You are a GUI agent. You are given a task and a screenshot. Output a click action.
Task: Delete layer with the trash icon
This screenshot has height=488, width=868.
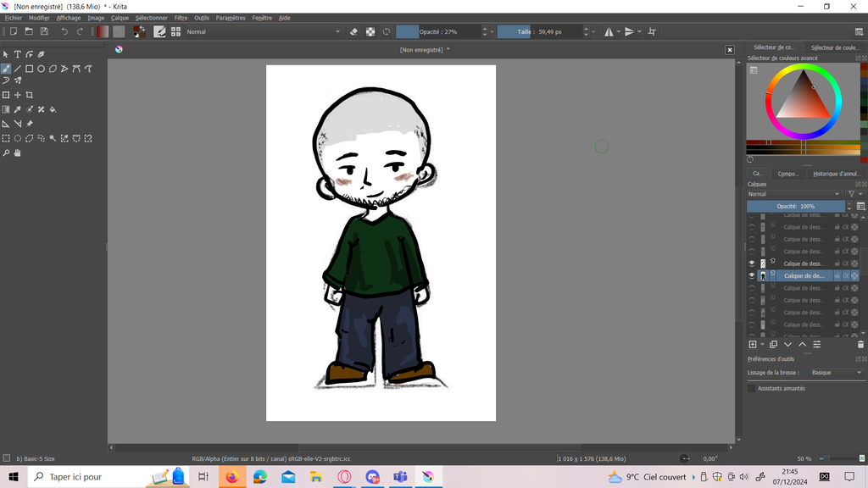[x=860, y=345]
